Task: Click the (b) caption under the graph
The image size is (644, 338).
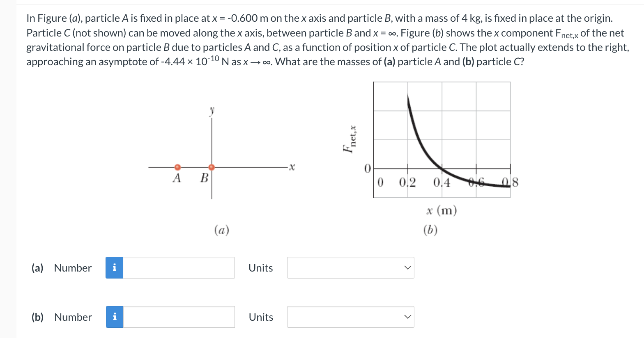Action: (430, 230)
